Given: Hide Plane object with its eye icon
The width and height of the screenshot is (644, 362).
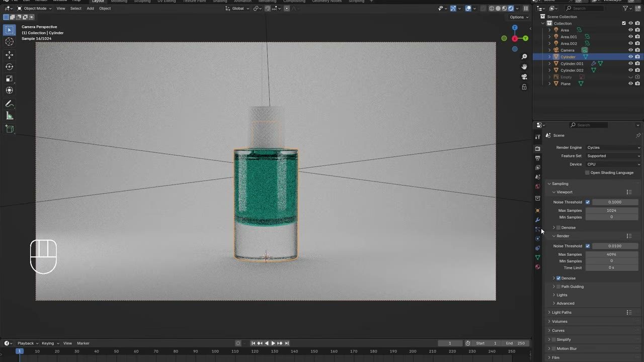Looking at the screenshot, I should 630,83.
